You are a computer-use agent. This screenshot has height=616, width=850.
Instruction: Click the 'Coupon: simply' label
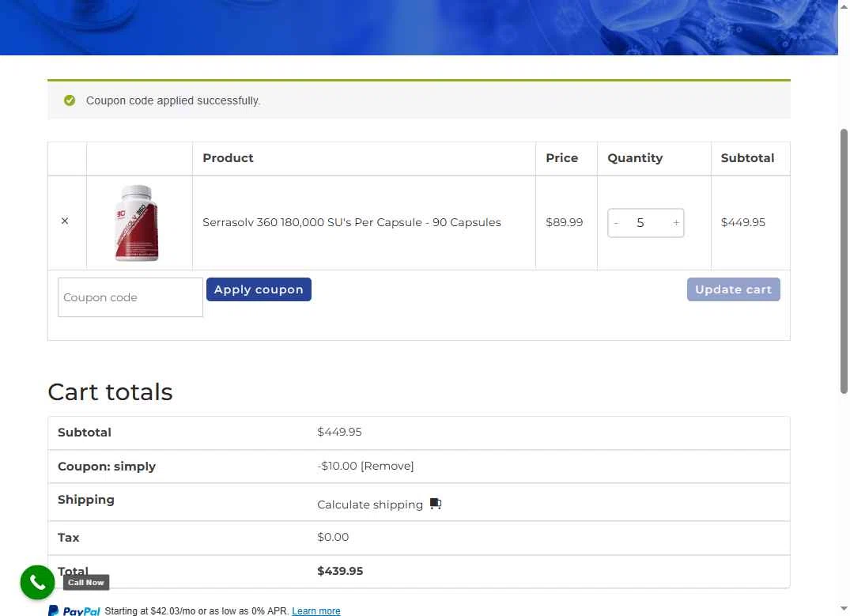point(106,467)
